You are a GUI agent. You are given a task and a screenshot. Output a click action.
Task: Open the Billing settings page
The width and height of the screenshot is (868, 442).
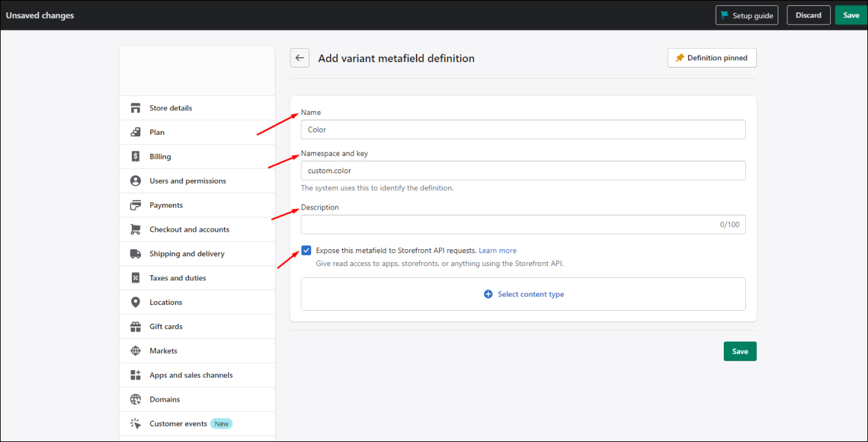coord(198,156)
